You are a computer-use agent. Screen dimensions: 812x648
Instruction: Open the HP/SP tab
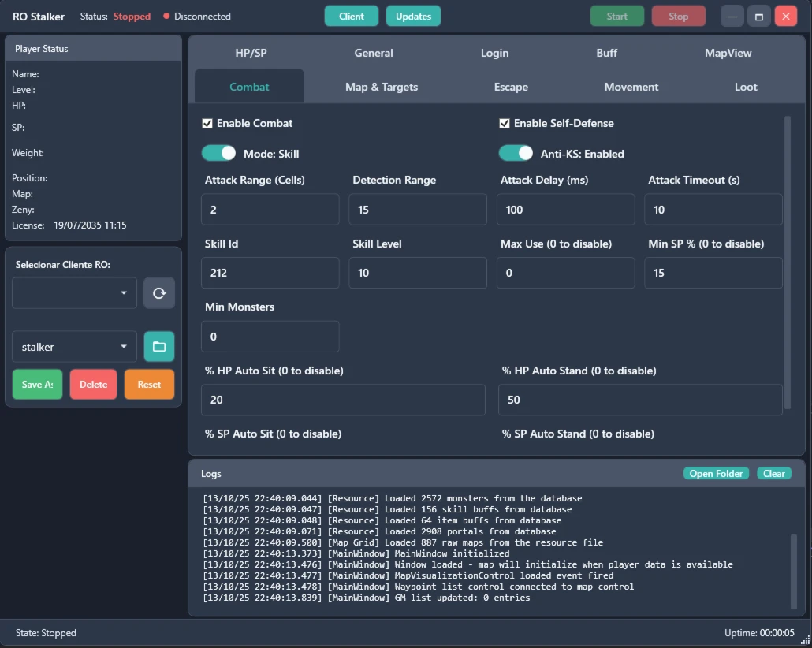[251, 53]
